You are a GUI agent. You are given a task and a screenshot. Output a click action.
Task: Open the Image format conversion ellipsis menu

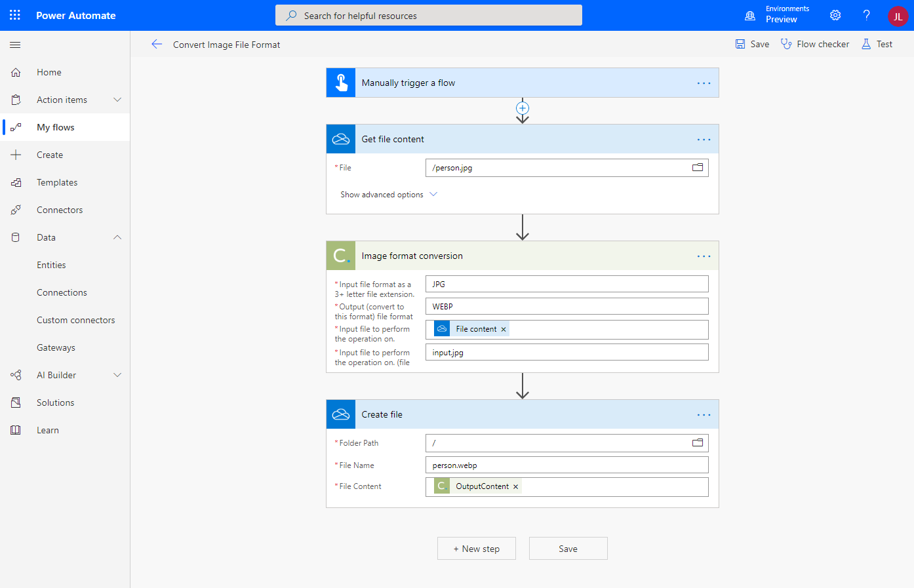[704, 256]
